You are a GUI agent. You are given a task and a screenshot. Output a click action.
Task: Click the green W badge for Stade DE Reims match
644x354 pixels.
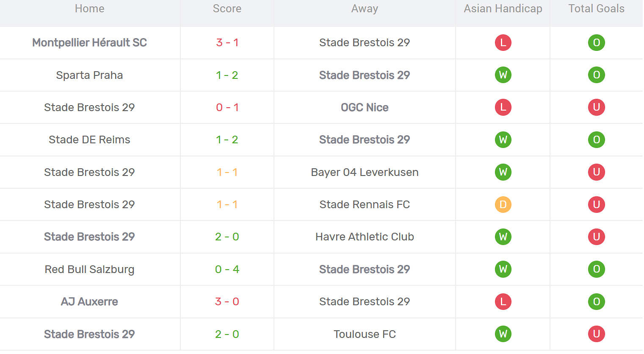(x=503, y=139)
